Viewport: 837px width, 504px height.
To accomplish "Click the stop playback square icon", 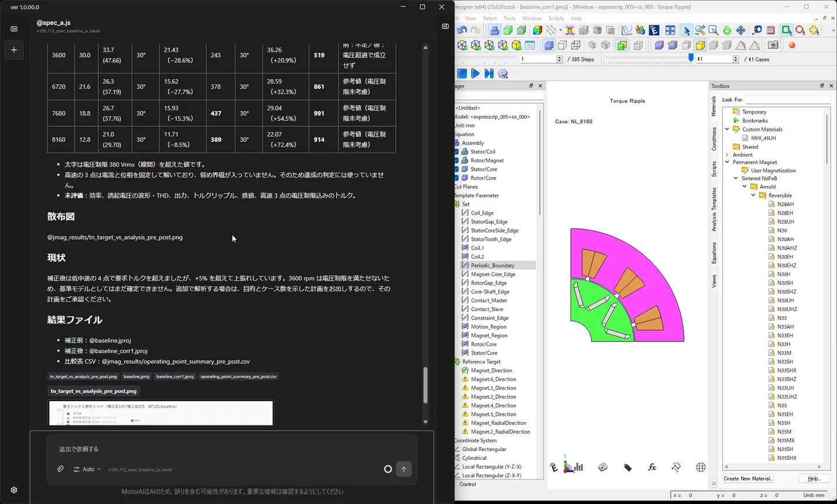I will point(462,73).
